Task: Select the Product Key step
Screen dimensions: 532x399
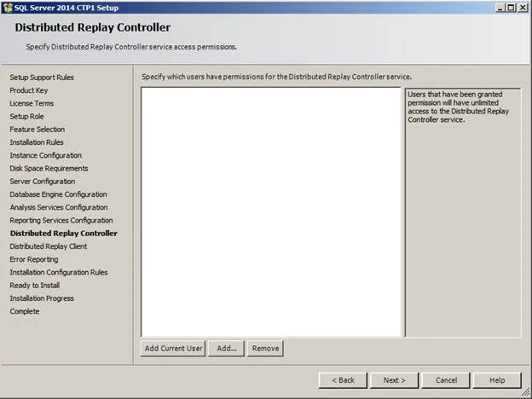Action: pos(28,90)
